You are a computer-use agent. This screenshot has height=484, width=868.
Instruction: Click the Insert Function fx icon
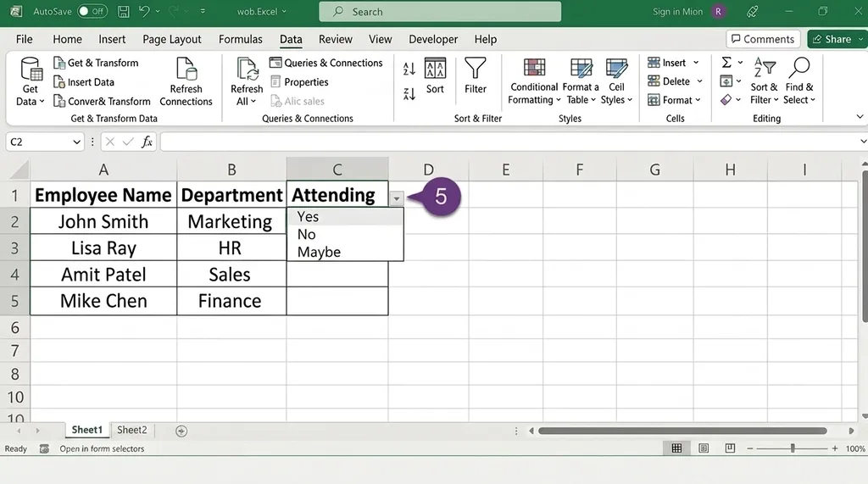click(147, 142)
